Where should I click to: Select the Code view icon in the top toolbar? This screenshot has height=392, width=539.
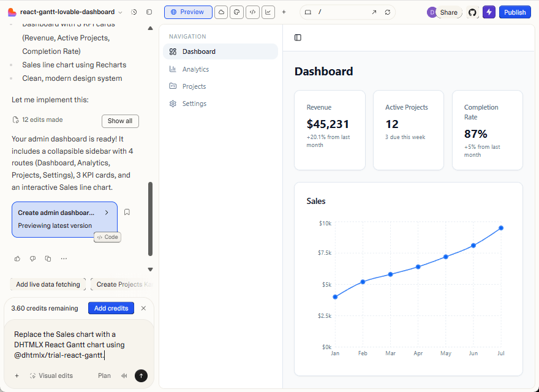coord(252,12)
